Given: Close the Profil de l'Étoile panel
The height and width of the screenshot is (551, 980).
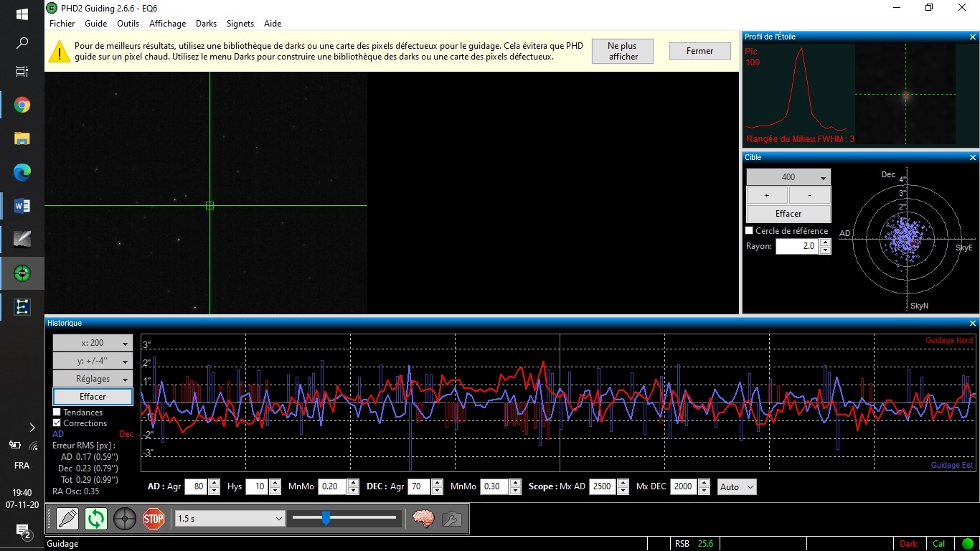Looking at the screenshot, I should coord(973,37).
